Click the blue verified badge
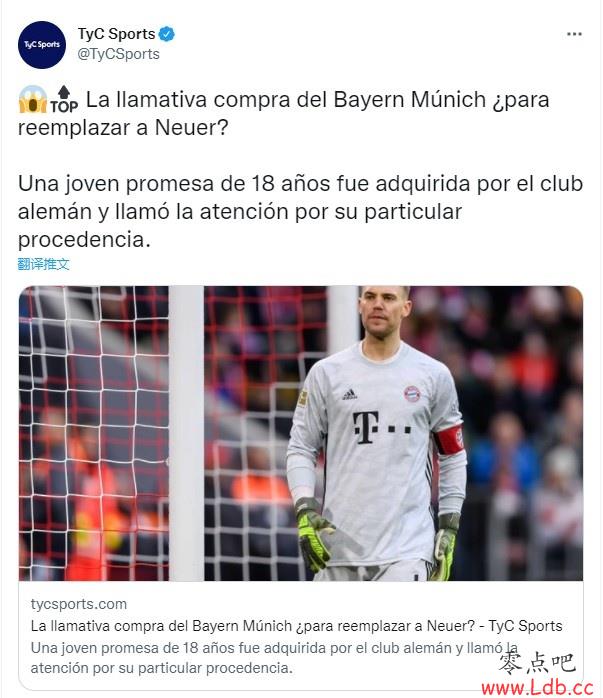Screen dimensions: 603x698 coord(167,34)
